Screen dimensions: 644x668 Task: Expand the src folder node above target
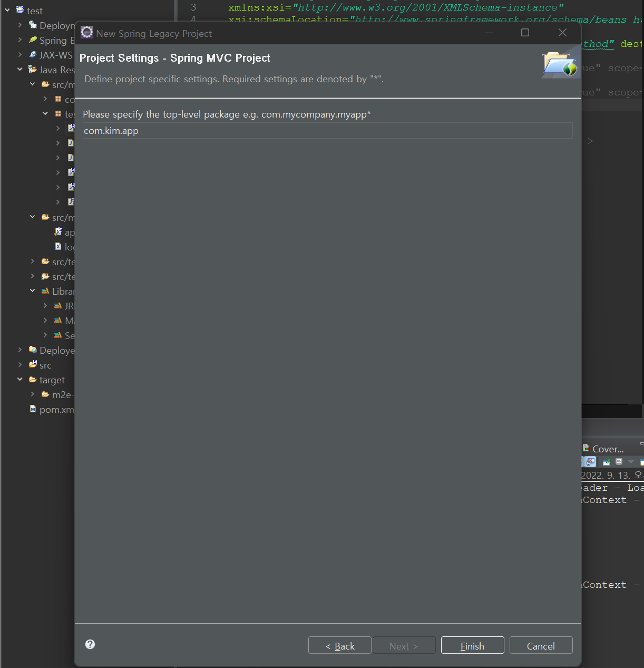tap(20, 364)
